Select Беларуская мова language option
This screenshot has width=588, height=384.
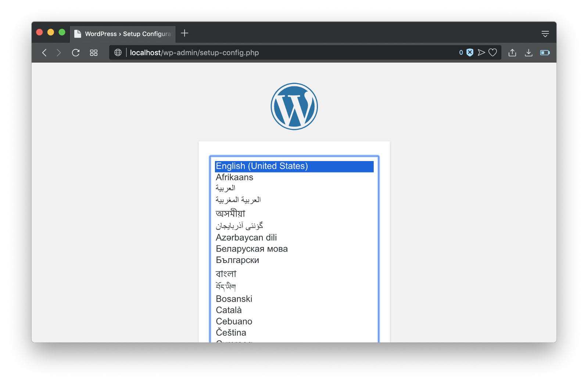point(294,249)
